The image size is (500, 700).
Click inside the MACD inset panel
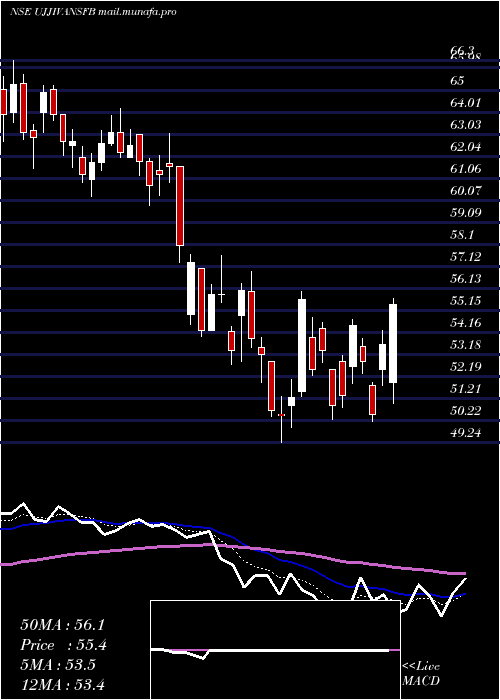tap(275, 650)
